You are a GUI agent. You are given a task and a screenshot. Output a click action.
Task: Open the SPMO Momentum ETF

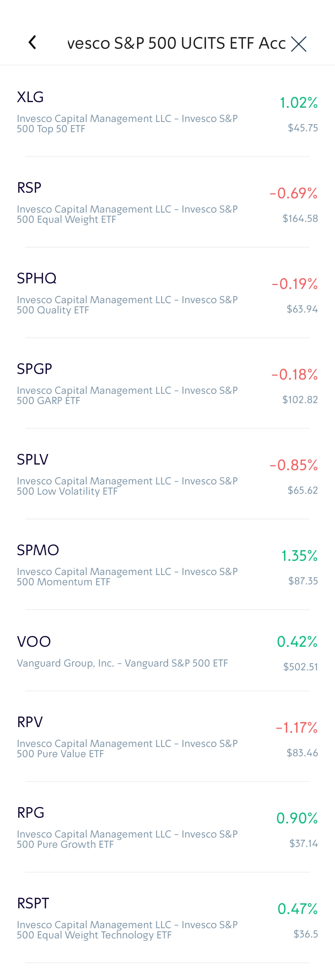pyautogui.click(x=38, y=550)
